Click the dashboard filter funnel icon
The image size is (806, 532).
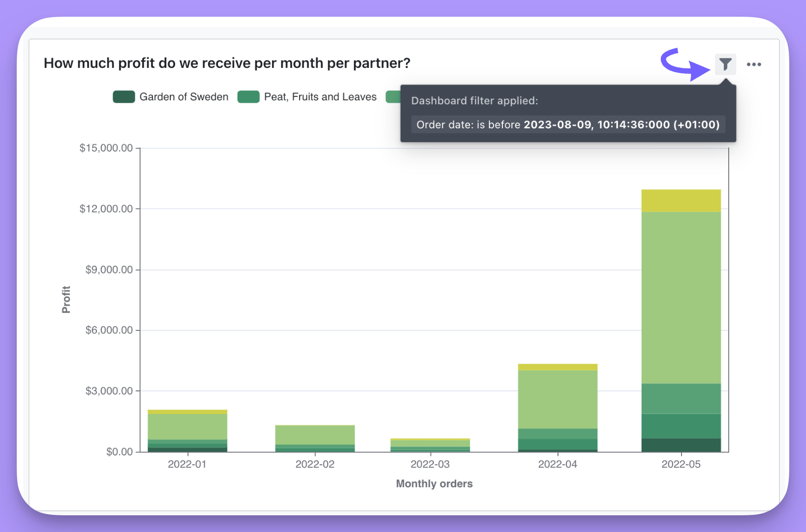[725, 64]
